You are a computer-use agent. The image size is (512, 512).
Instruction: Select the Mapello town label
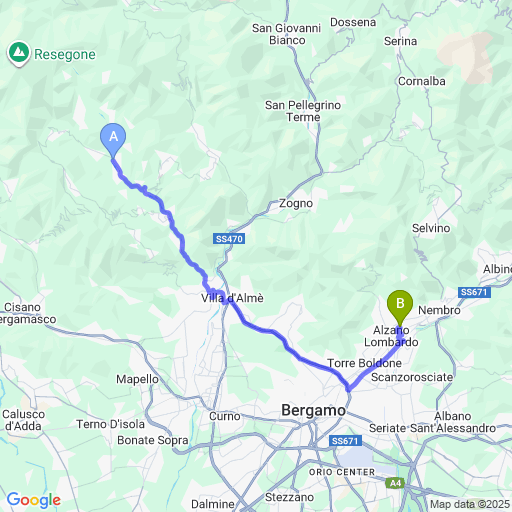point(137,379)
